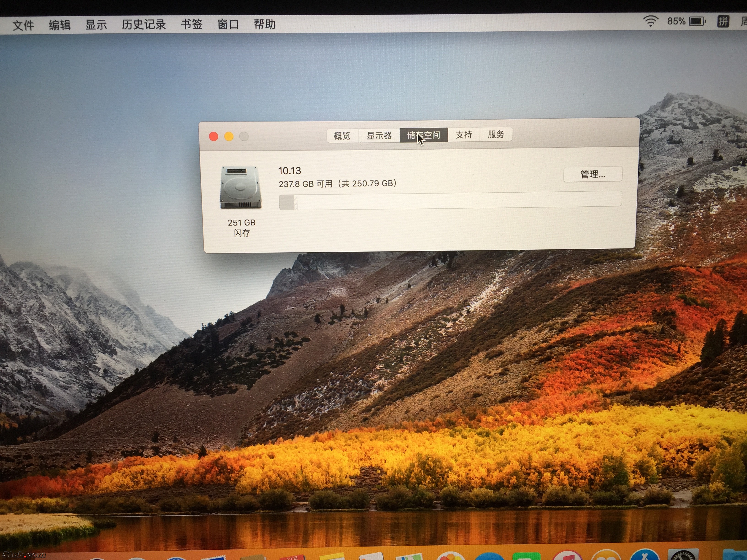Screen dimensions: 747x560
Task: Minimize window with yellow button
Action: (x=229, y=136)
